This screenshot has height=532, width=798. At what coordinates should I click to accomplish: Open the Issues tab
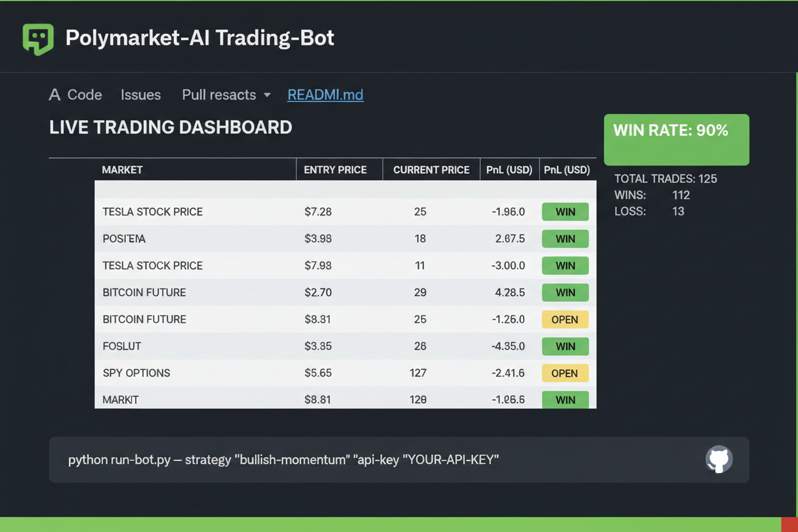[x=141, y=95]
